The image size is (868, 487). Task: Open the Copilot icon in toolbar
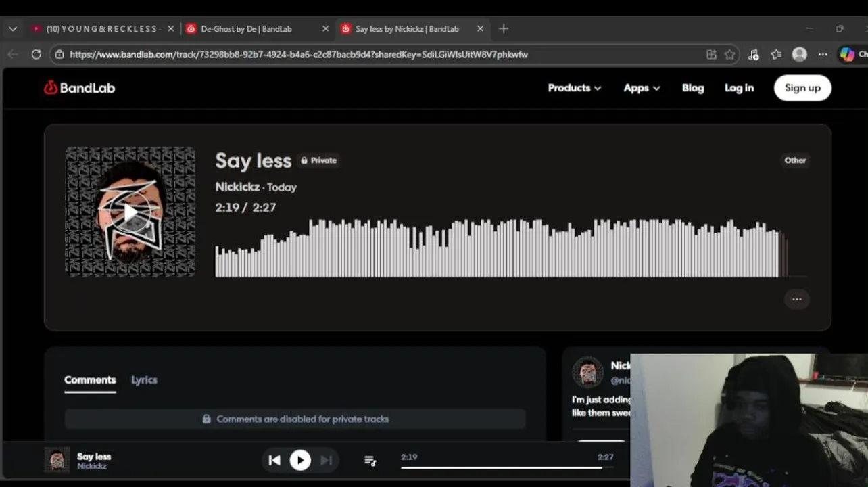(x=847, y=55)
